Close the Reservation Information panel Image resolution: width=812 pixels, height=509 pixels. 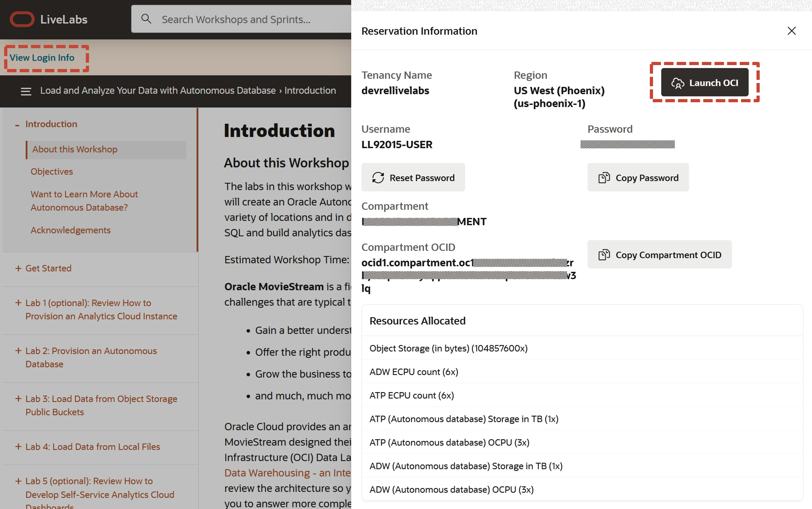coord(791,31)
